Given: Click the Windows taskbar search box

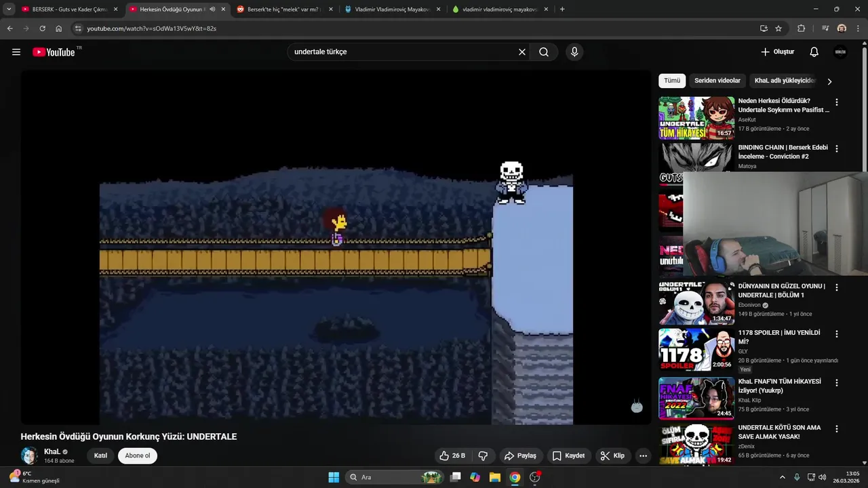Looking at the screenshot, I should click(x=394, y=477).
